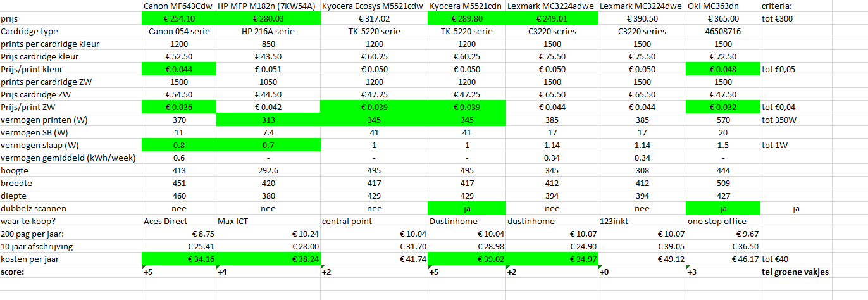Click the green cell '€ 0.048'
This screenshot has height=300, width=868.
[x=723, y=70]
